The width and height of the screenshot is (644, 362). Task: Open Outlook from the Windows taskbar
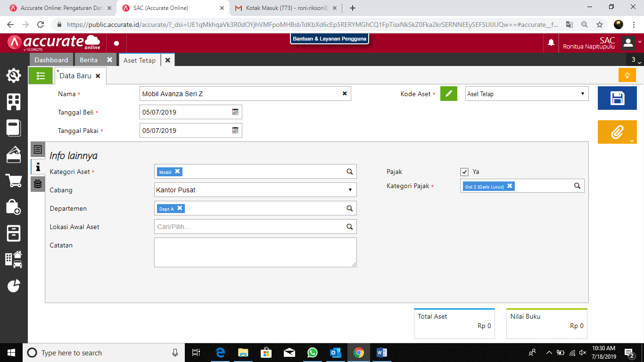coord(335,353)
